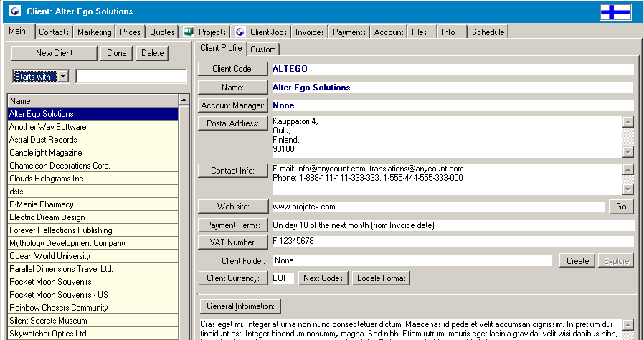Click Go next to the web site
Image resolution: width=644 pixels, height=340 pixels.
pos(621,207)
